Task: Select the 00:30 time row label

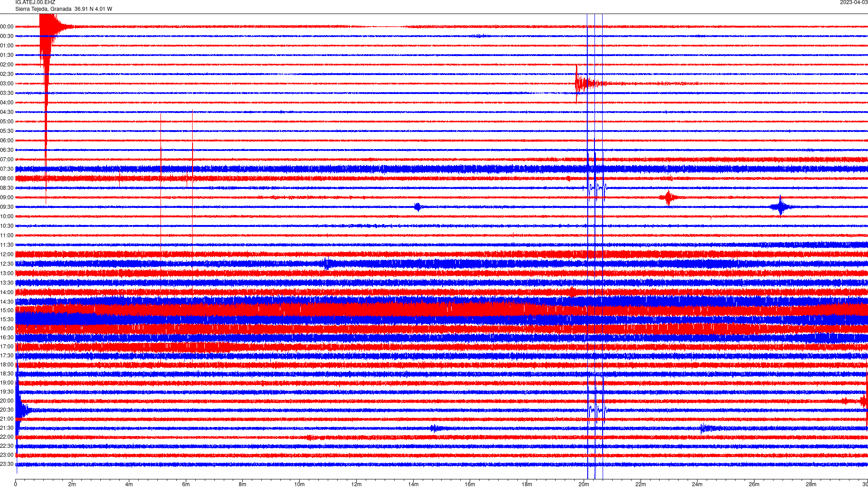Action: click(x=7, y=36)
